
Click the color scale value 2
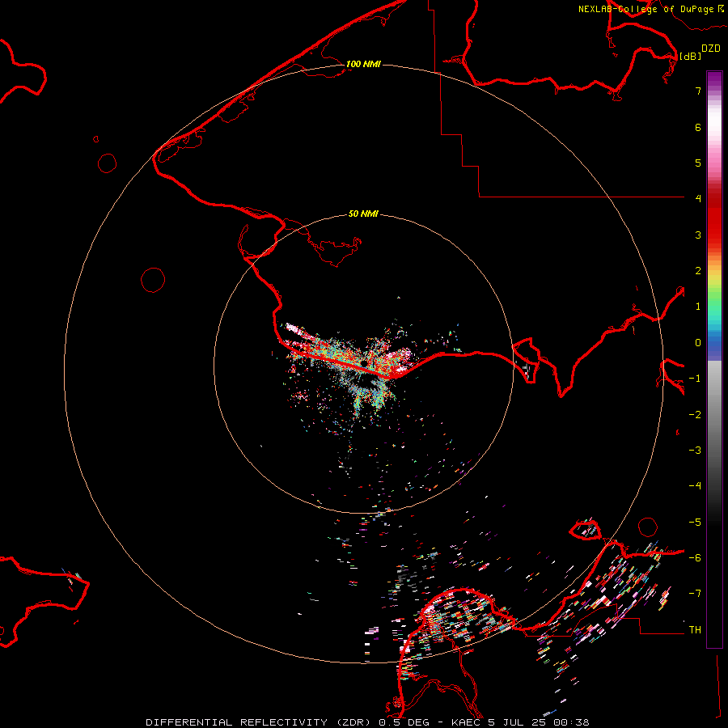(698, 271)
